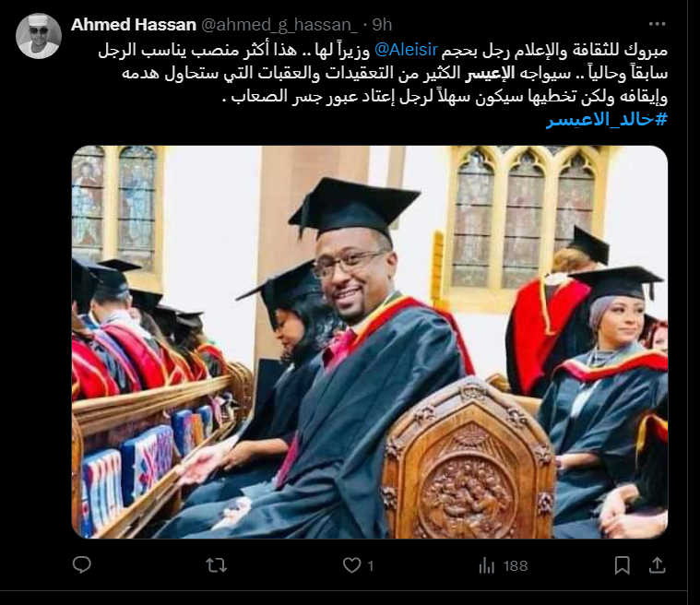Like the tweet with the heart icon
Viewport: 700px width, 605px height.
coord(351,565)
